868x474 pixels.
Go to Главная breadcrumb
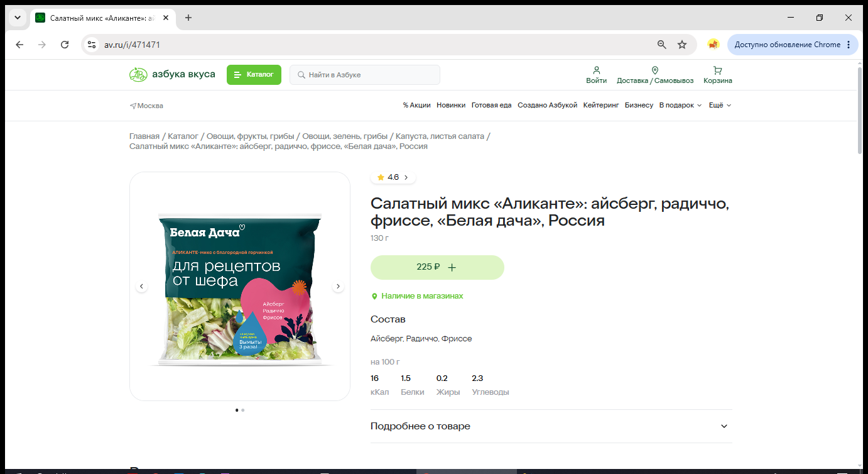coord(144,136)
